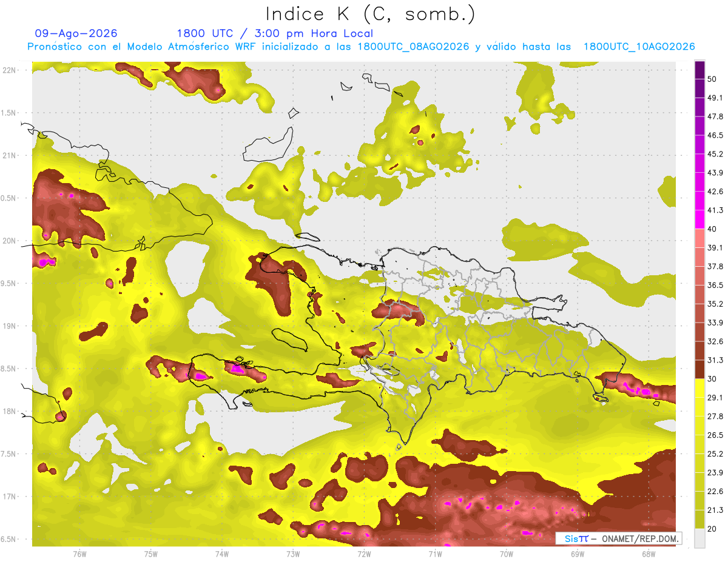
Task: Click the '22N' latitude label
Action: [x=10, y=70]
